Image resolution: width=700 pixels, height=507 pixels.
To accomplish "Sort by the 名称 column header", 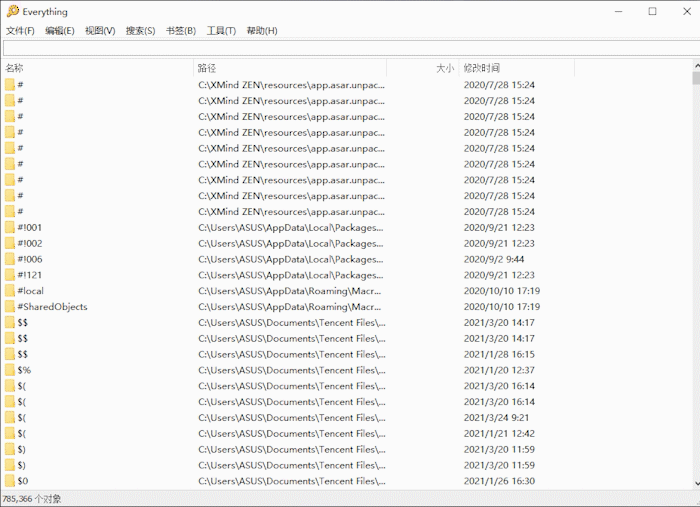I will pos(98,68).
